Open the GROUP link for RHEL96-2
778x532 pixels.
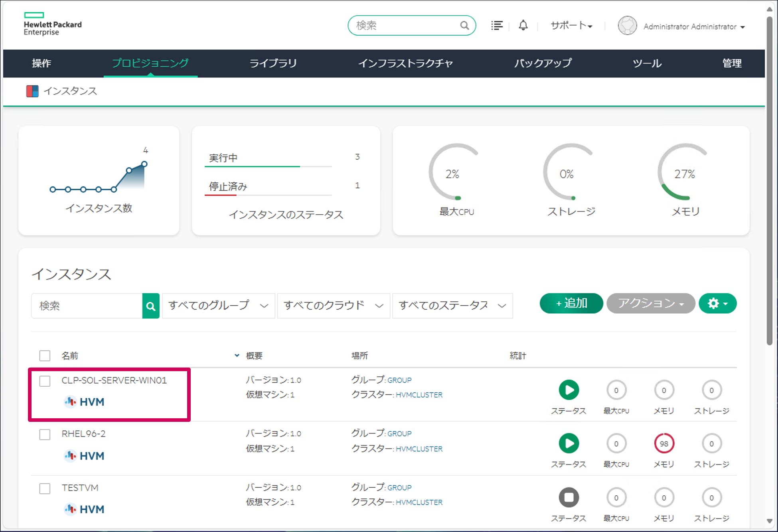[x=399, y=433]
